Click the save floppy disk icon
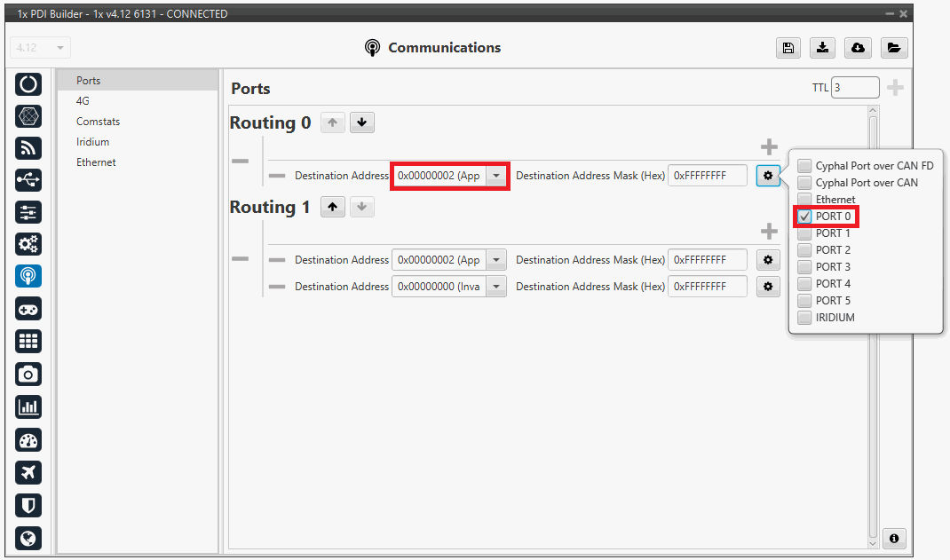 pyautogui.click(x=788, y=48)
